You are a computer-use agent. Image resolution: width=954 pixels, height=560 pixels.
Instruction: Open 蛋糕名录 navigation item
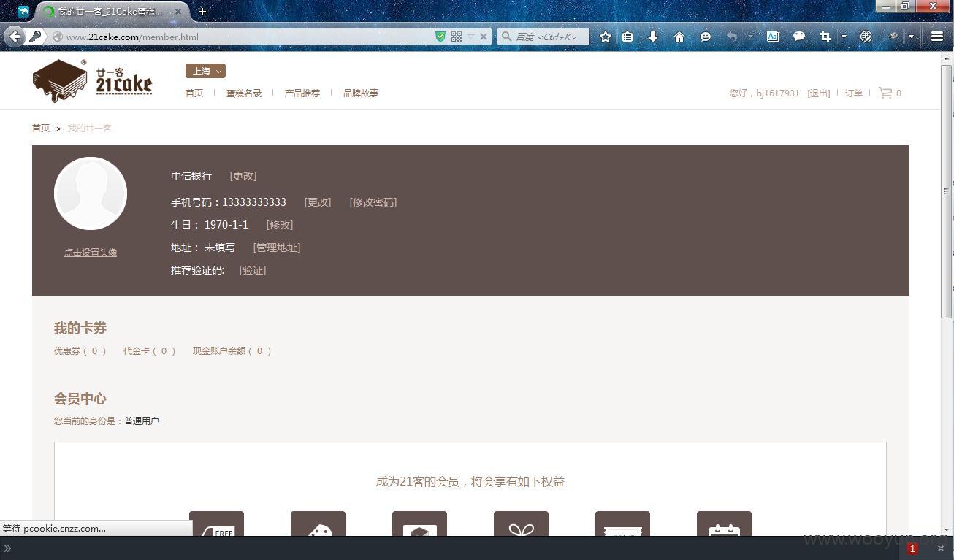tap(244, 93)
